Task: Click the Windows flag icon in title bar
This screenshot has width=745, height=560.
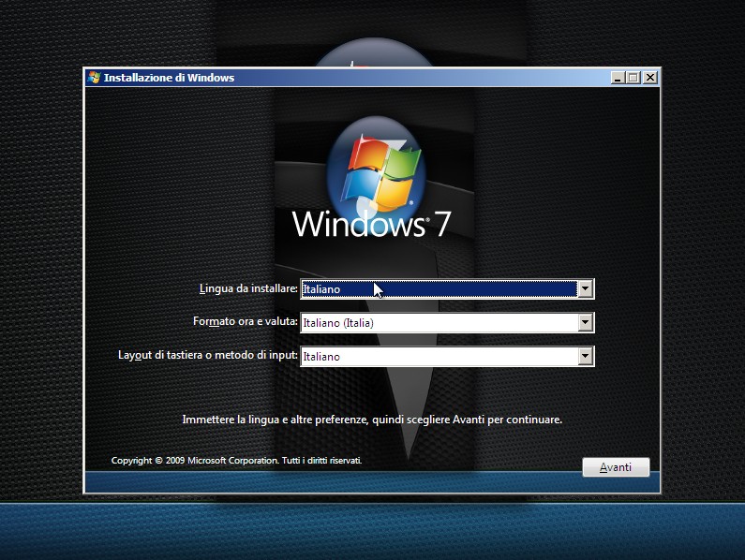Action: [x=94, y=78]
